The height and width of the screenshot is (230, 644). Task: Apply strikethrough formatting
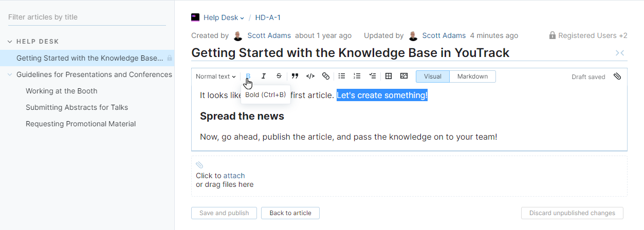(x=279, y=76)
